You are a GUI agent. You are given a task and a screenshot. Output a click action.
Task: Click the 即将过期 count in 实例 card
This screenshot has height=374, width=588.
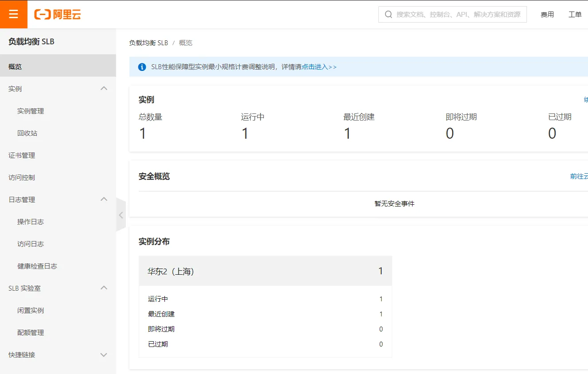[x=450, y=133]
